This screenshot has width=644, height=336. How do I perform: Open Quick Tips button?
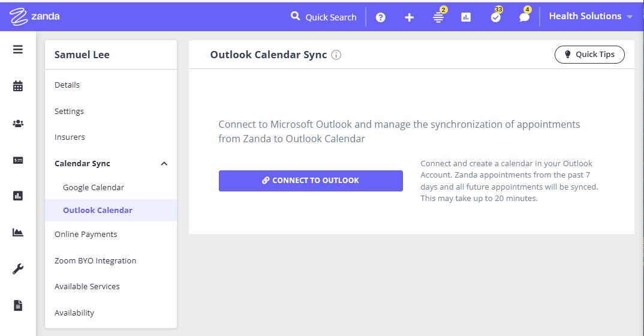pyautogui.click(x=589, y=55)
